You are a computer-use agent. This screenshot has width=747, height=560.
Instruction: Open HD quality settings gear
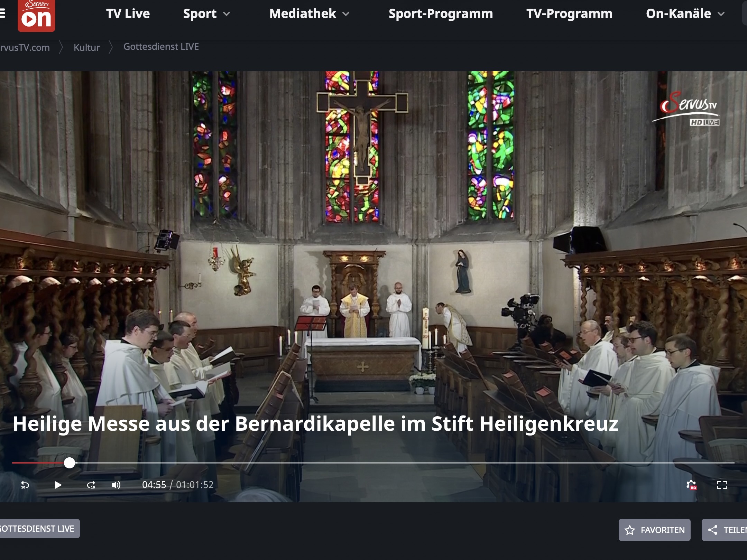pos(691,485)
